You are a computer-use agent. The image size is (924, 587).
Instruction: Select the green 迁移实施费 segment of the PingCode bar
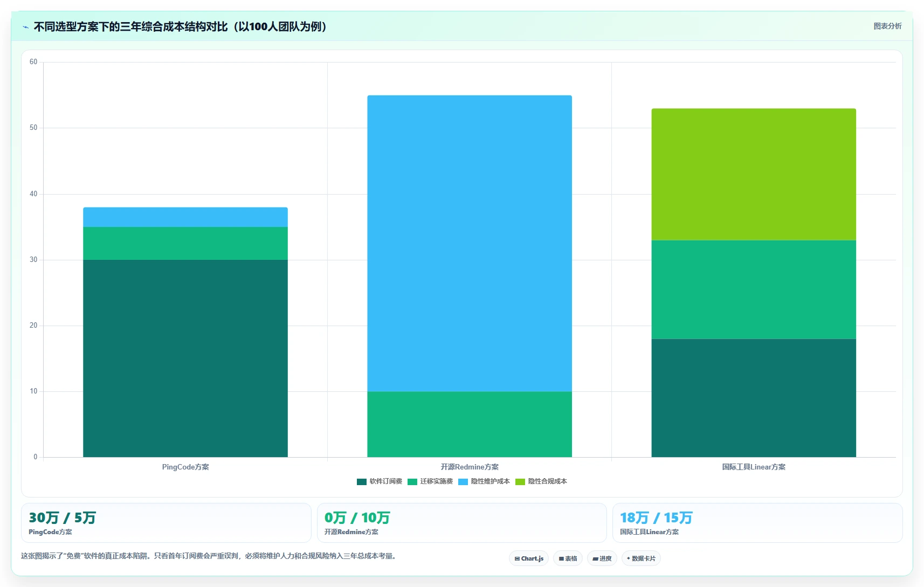click(185, 243)
